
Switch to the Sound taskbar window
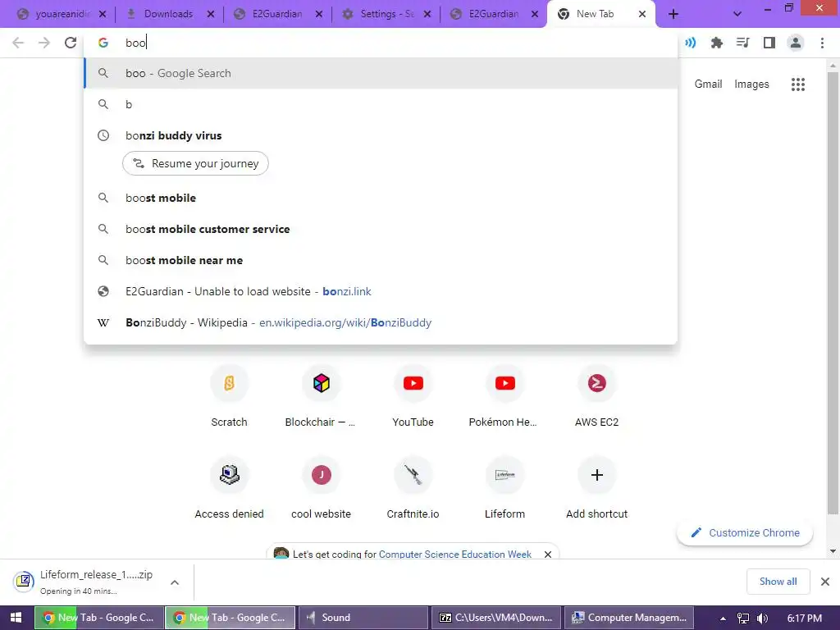pyautogui.click(x=363, y=618)
